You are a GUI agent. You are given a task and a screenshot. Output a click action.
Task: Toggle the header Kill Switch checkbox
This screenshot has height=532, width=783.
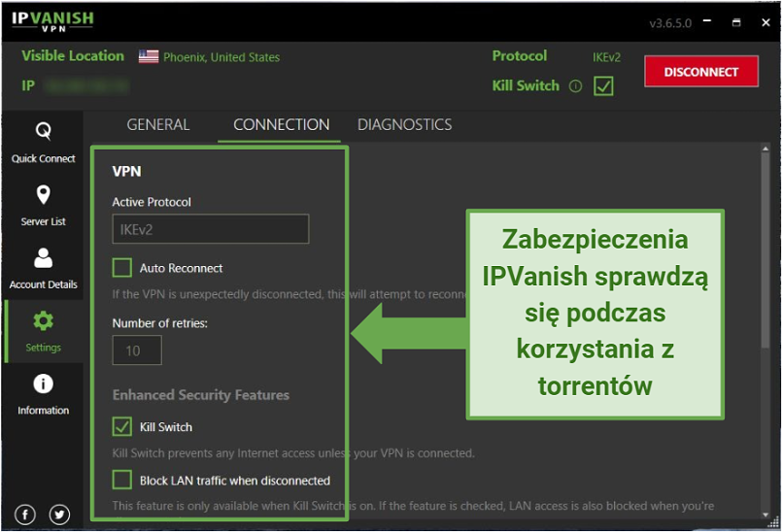click(x=603, y=85)
